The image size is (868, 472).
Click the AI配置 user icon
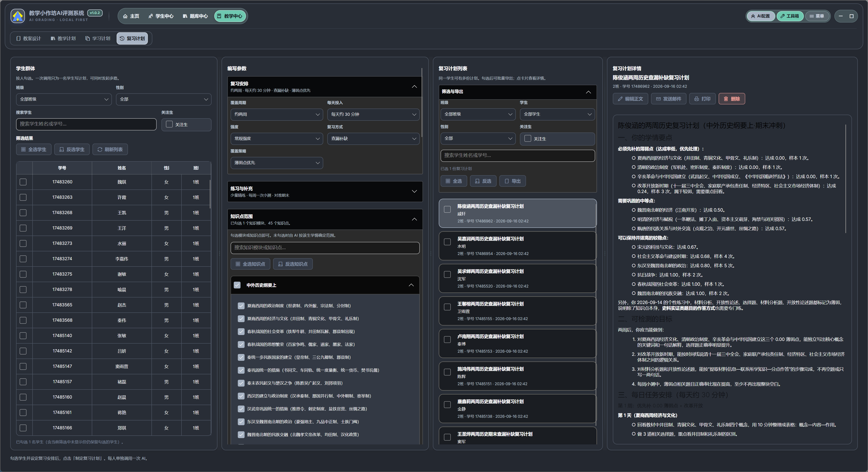(x=753, y=16)
